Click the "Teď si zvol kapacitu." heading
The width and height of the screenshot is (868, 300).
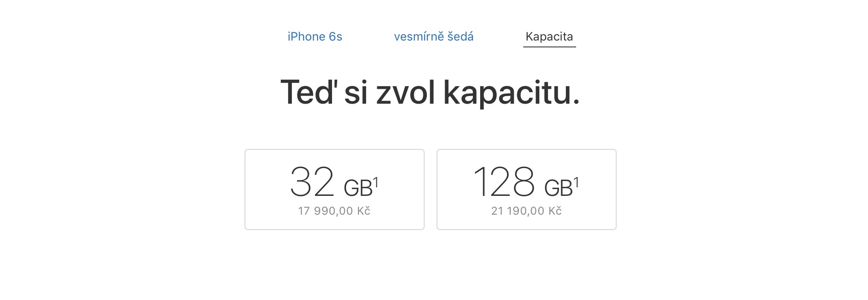[430, 92]
